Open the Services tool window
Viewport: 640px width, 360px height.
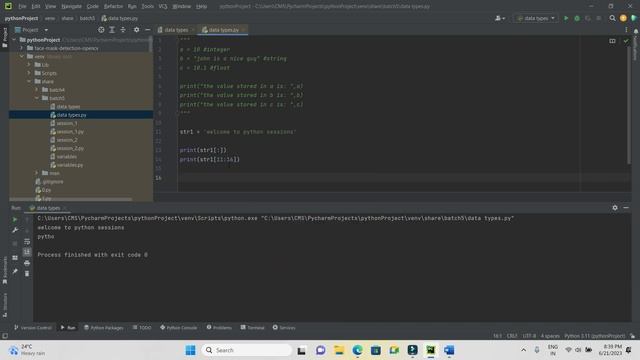(284, 327)
